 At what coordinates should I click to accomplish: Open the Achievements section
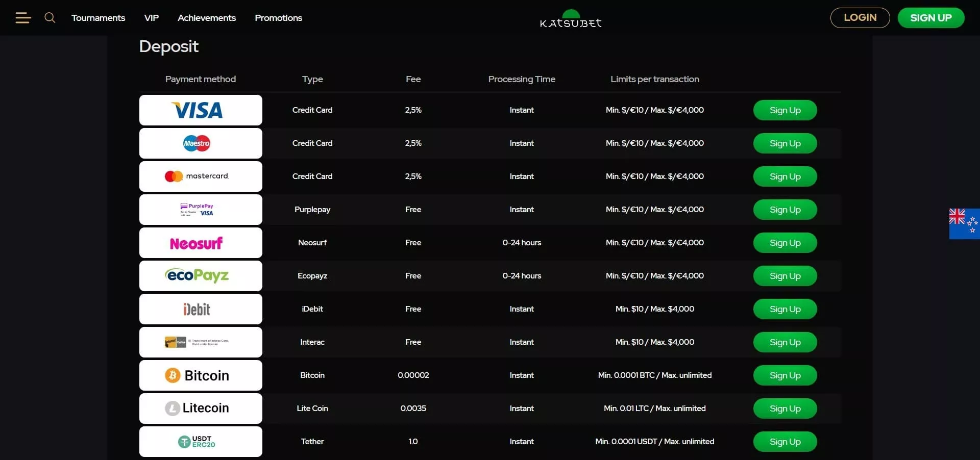[x=207, y=18]
